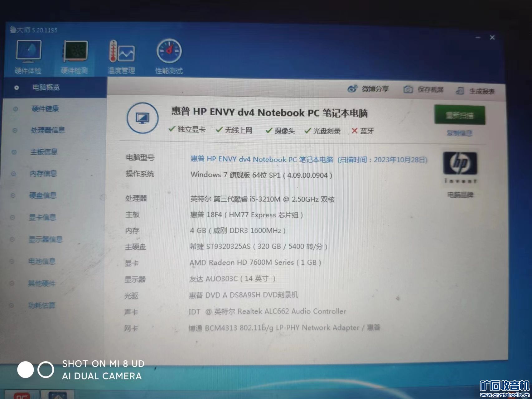This screenshot has height=399, width=532.
Task: Open the 性能测试 performance test tab
Action: (169, 57)
